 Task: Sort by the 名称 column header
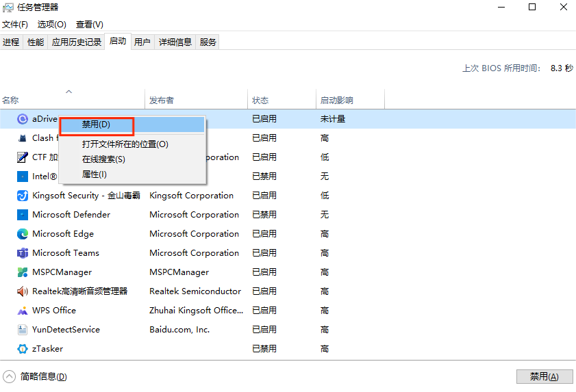[x=73, y=100]
